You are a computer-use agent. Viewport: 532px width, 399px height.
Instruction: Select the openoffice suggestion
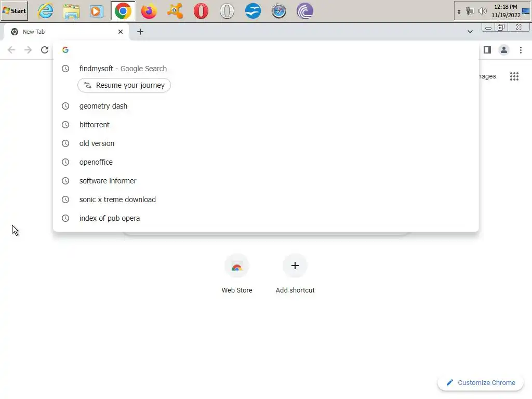265,162
